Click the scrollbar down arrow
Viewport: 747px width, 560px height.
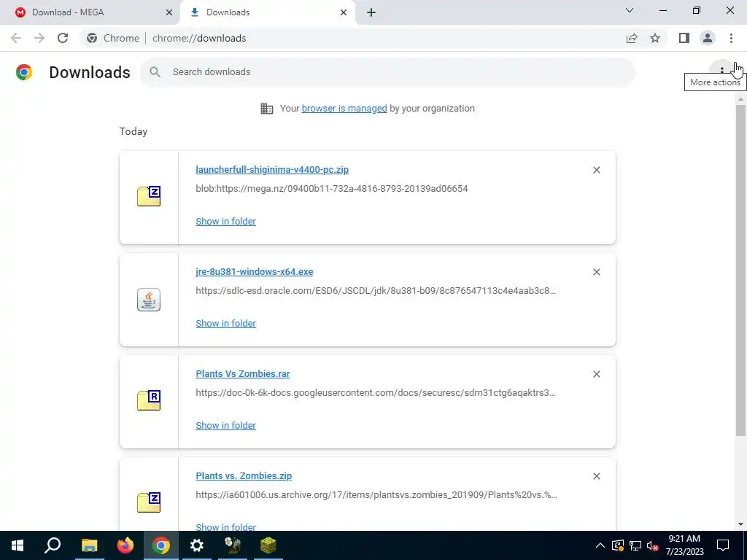pyautogui.click(x=740, y=524)
